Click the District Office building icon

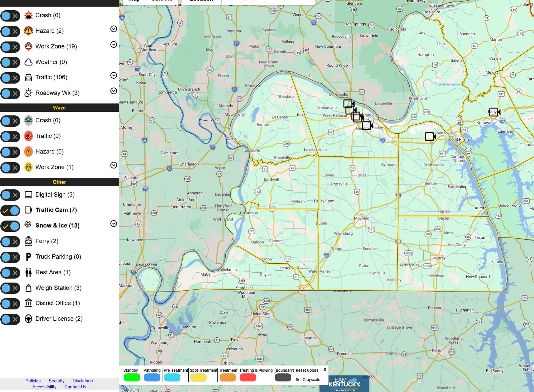point(29,303)
